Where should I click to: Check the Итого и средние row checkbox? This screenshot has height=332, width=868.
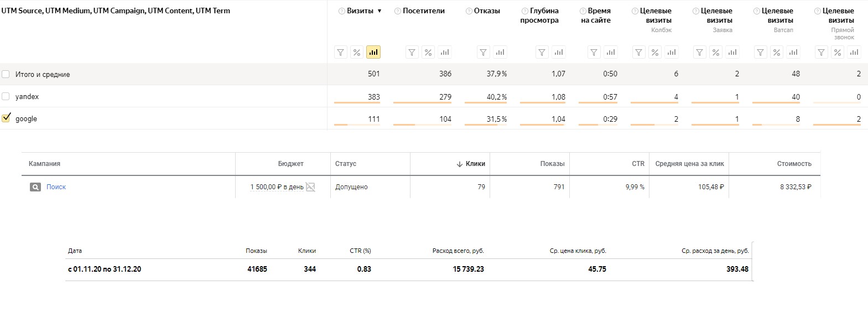(x=6, y=74)
